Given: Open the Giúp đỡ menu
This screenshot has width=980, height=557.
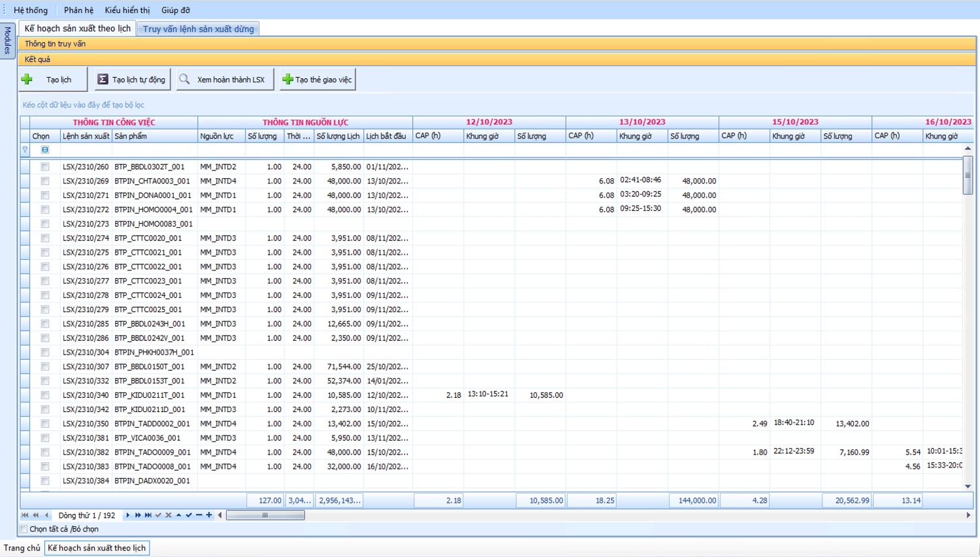Looking at the screenshot, I should point(176,10).
